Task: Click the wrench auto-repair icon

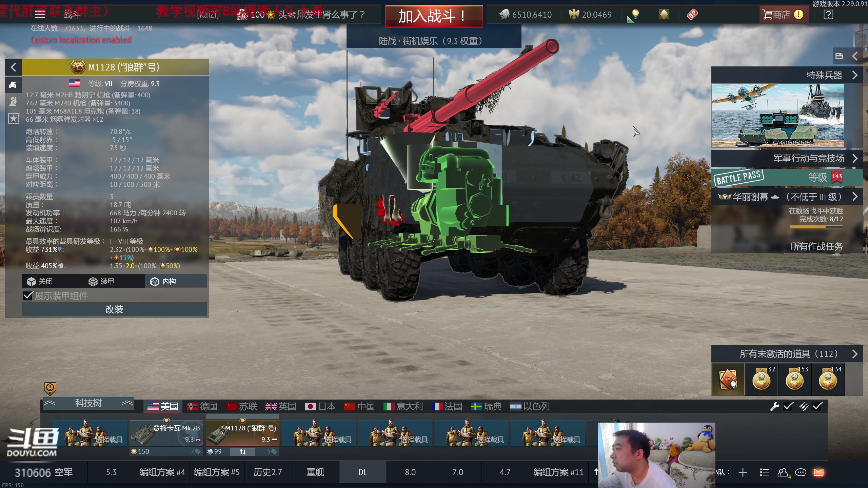Action: (774, 406)
